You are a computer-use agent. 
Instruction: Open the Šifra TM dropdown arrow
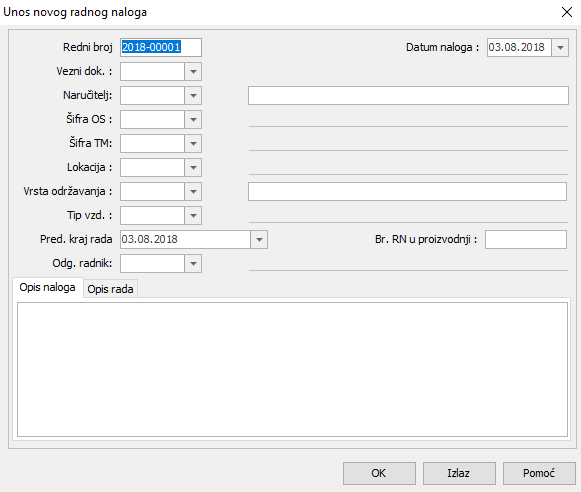(x=193, y=143)
